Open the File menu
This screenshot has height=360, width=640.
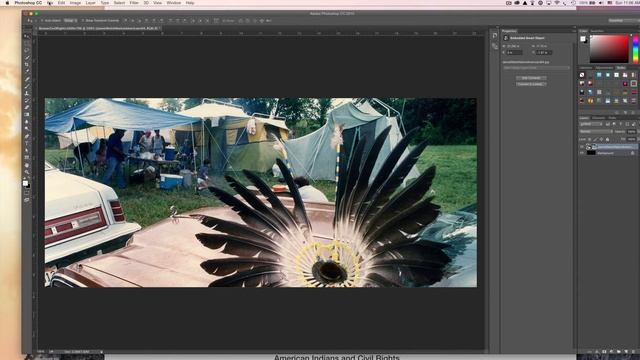50,3
